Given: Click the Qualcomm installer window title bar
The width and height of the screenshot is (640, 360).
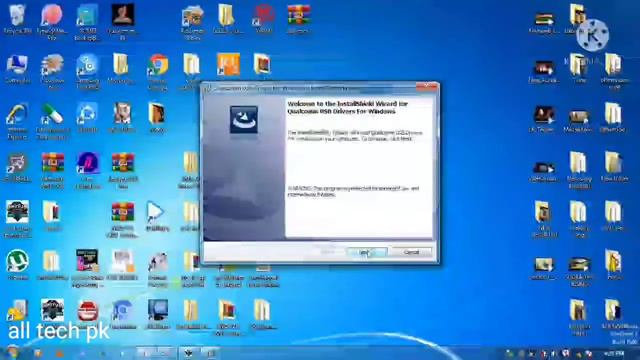Looking at the screenshot, I should (309, 88).
